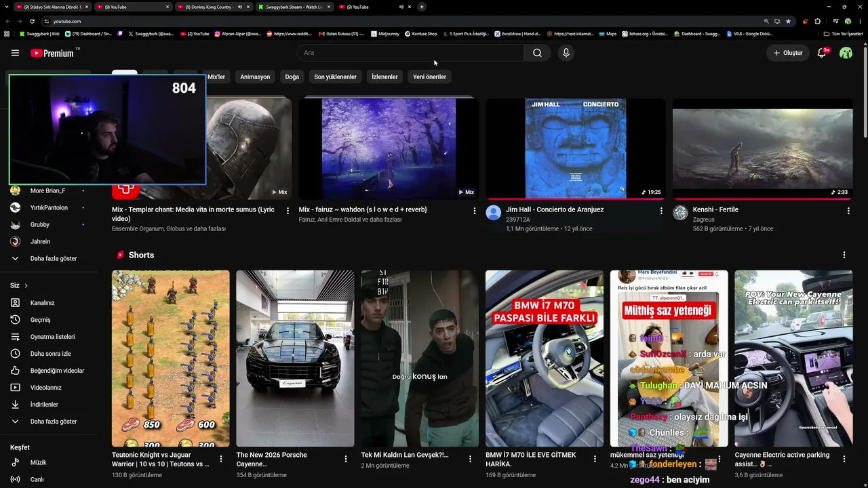The width and height of the screenshot is (868, 488).
Task: Open Jim Hall channel avatar
Action: (x=494, y=213)
